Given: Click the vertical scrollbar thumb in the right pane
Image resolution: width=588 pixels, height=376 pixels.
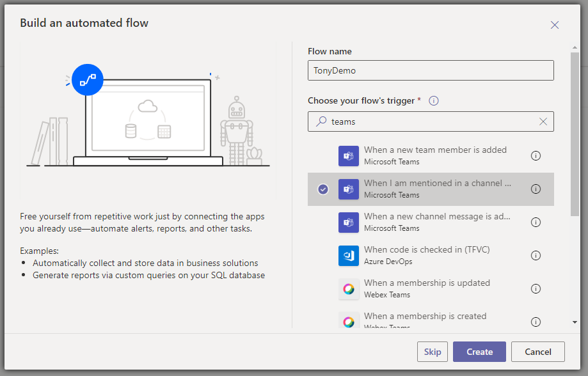Looking at the screenshot, I should click(x=575, y=134).
